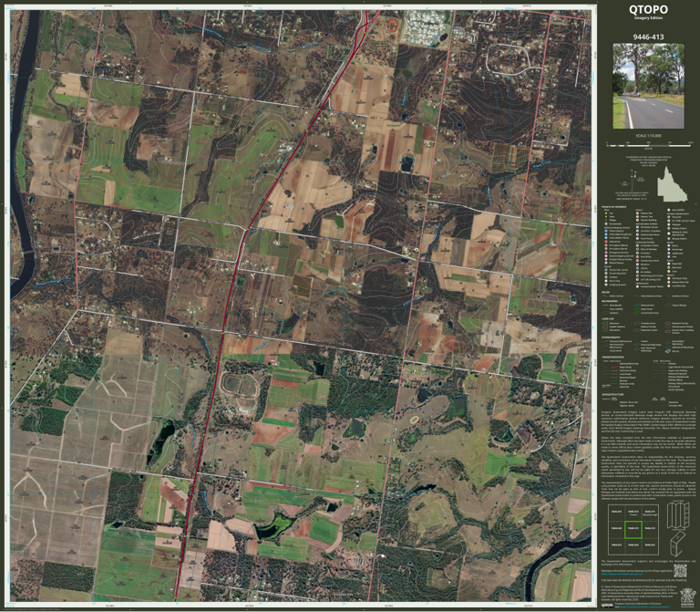Click the Marina legend symbol
The height and width of the screenshot is (612, 700).
(x=668, y=351)
